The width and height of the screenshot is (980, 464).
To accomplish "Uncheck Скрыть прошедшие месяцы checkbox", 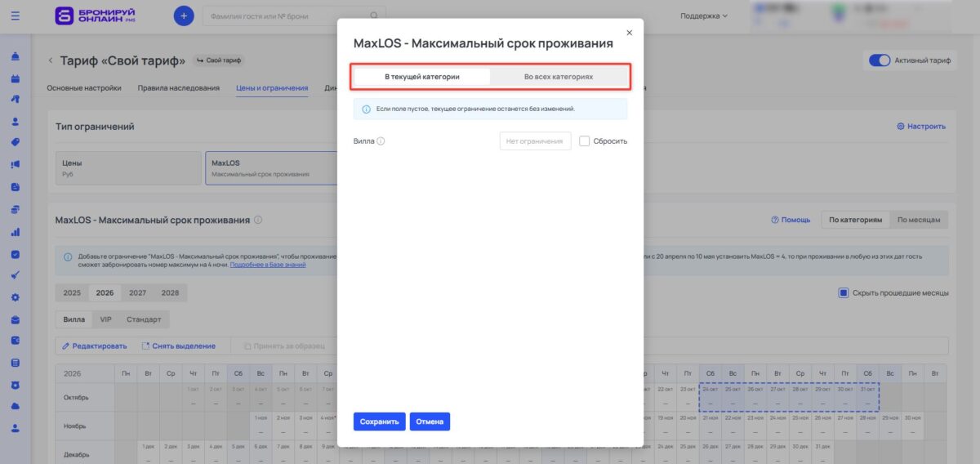I will 844,292.
